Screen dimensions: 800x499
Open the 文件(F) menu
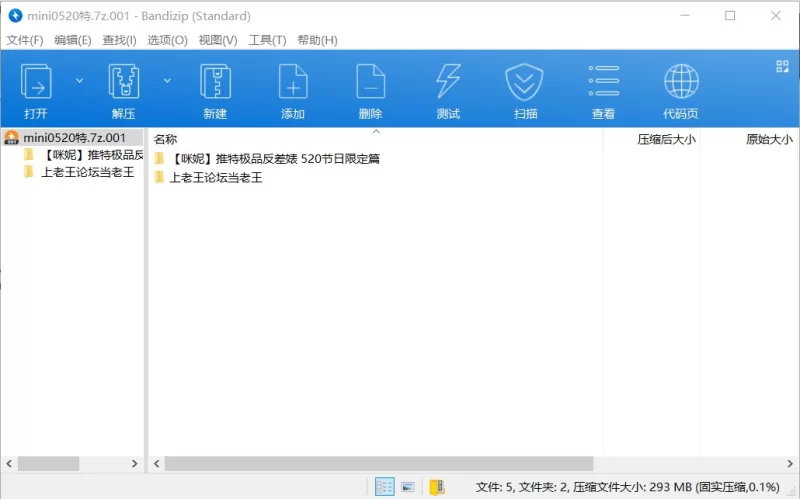pyautogui.click(x=24, y=40)
